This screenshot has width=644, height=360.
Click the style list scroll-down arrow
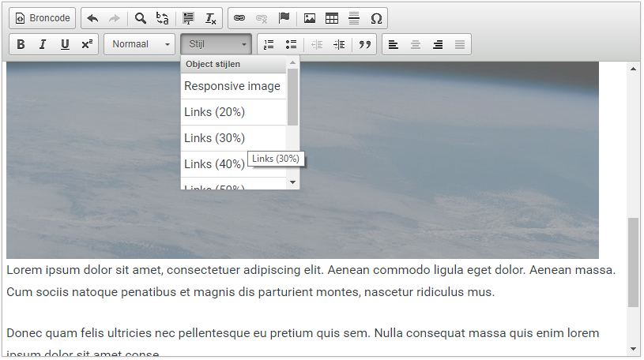coord(292,182)
